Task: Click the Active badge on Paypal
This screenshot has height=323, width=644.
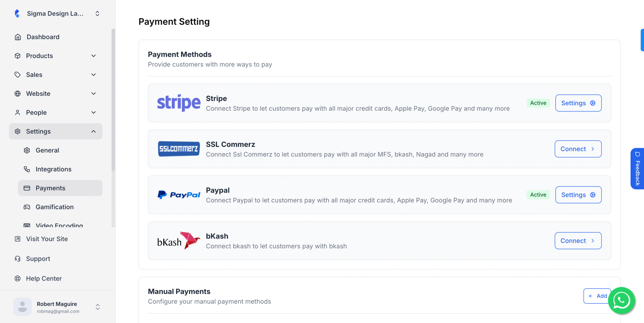Action: (x=538, y=194)
